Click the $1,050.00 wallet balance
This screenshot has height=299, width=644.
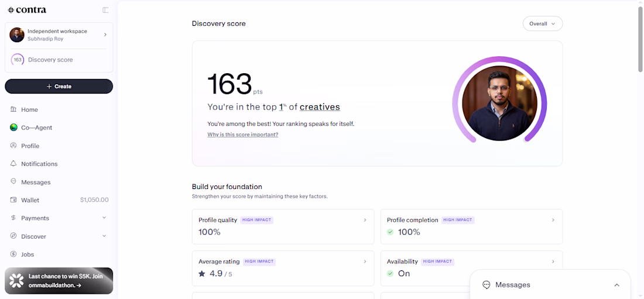94,200
